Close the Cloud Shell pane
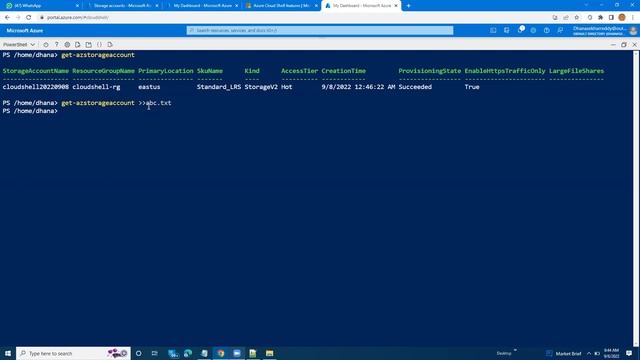640x360 pixels. pyautogui.click(x=634, y=44)
